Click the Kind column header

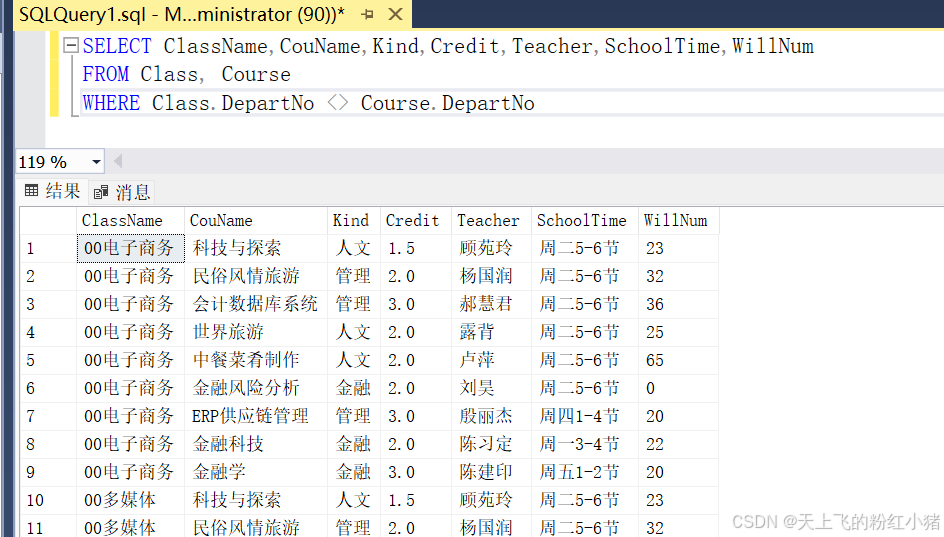tap(354, 221)
